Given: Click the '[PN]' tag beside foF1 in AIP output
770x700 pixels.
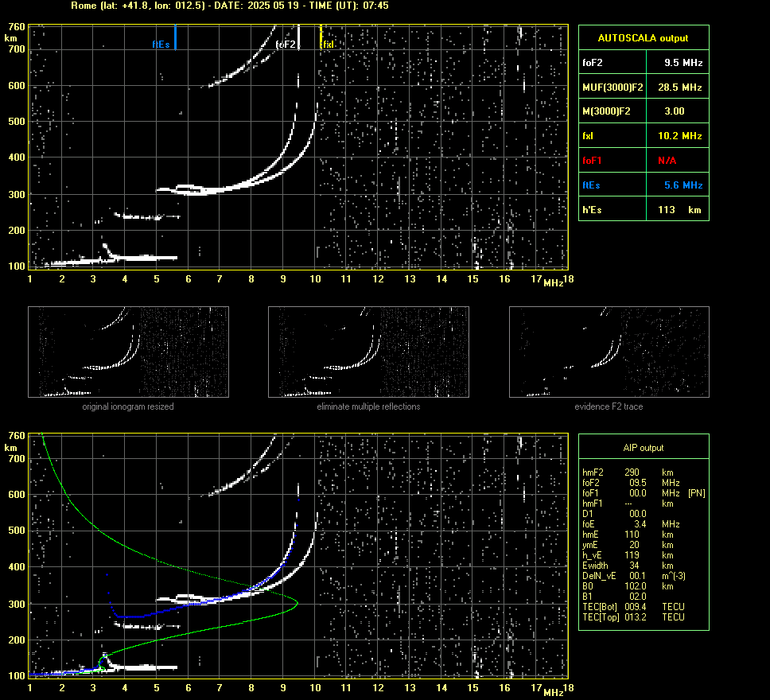Looking at the screenshot, I should (x=696, y=493).
